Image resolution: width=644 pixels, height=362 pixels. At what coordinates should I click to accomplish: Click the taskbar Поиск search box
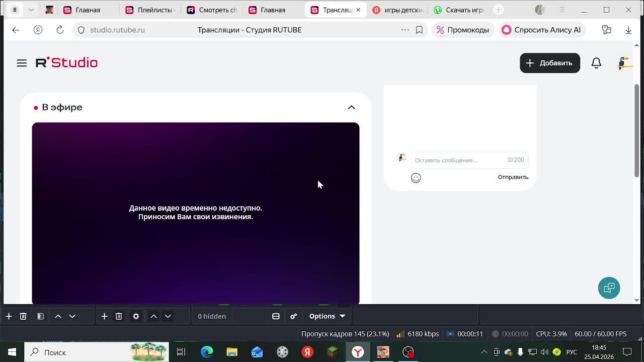pyautogui.click(x=97, y=352)
